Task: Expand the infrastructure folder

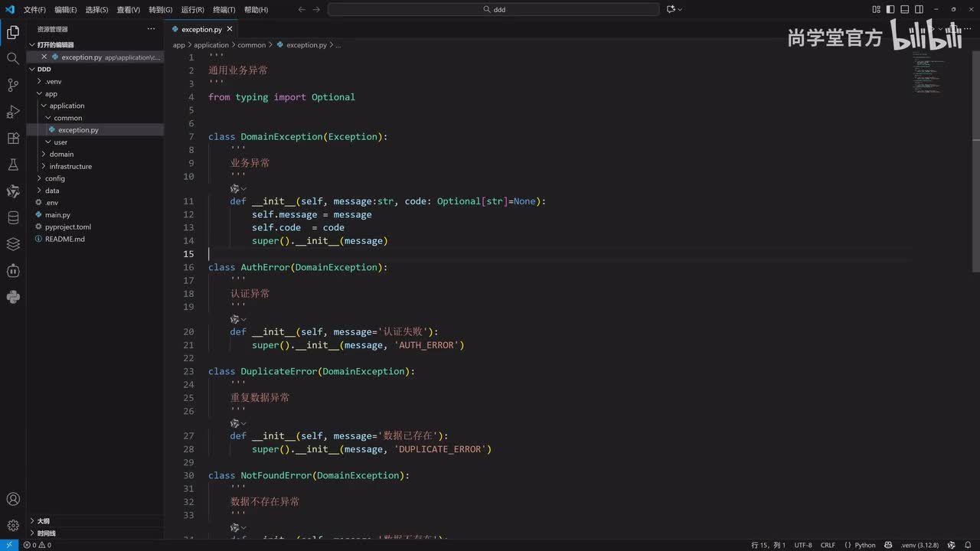Action: [95, 166]
